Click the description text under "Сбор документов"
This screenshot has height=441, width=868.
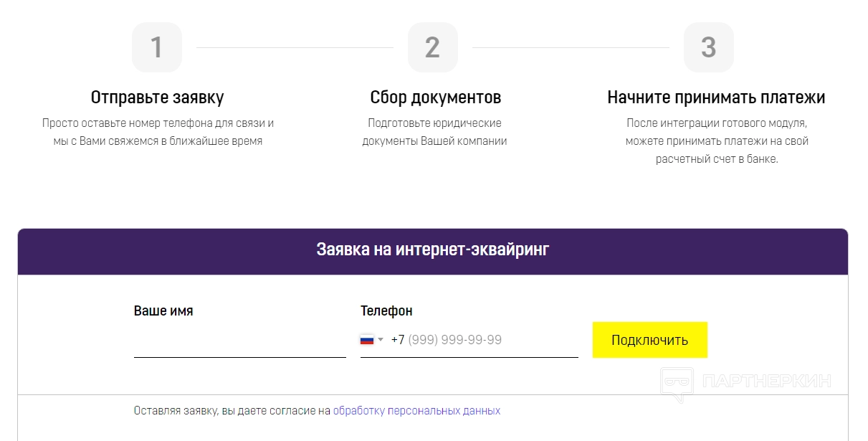434,132
